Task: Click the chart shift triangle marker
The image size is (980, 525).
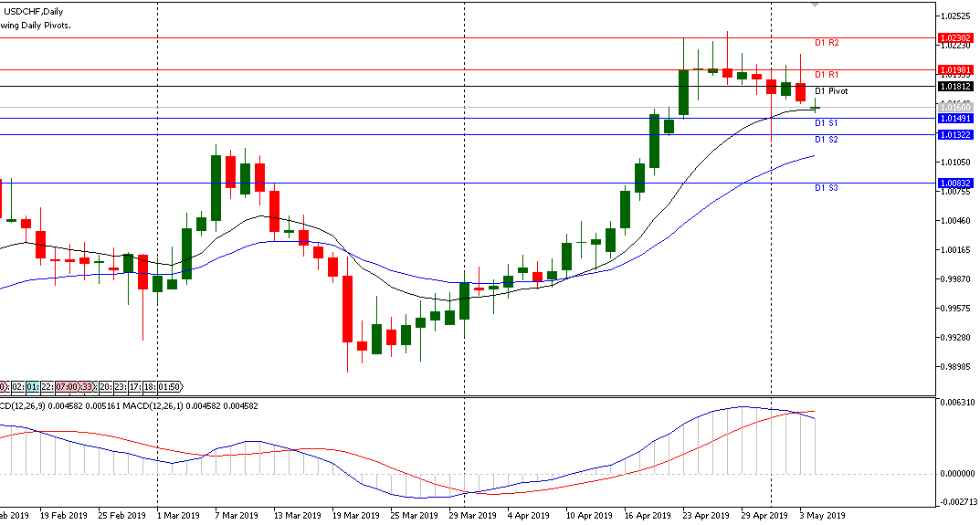Action: (816, 5)
